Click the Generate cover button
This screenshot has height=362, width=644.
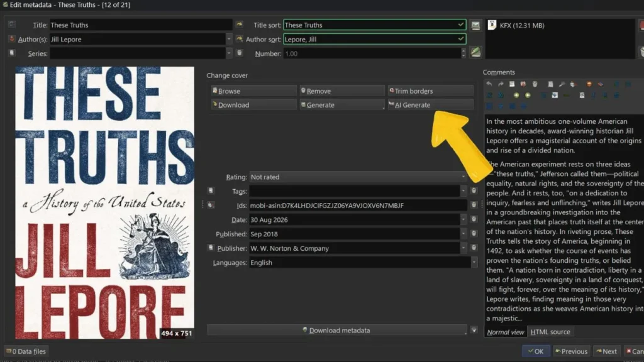341,105
